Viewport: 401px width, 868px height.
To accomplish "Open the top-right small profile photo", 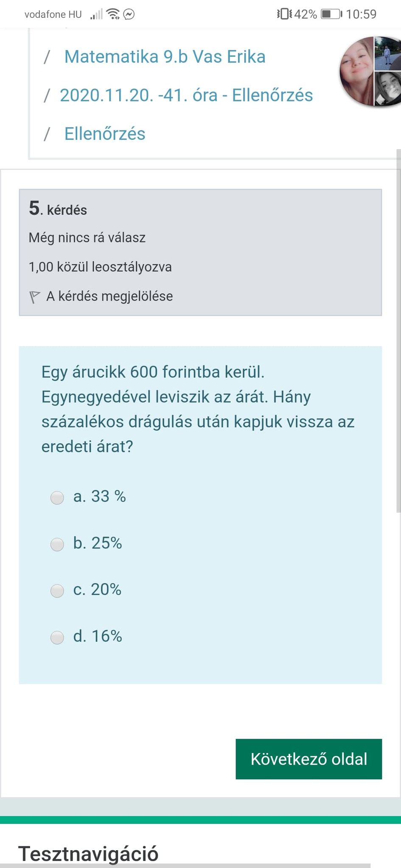I will [x=387, y=53].
